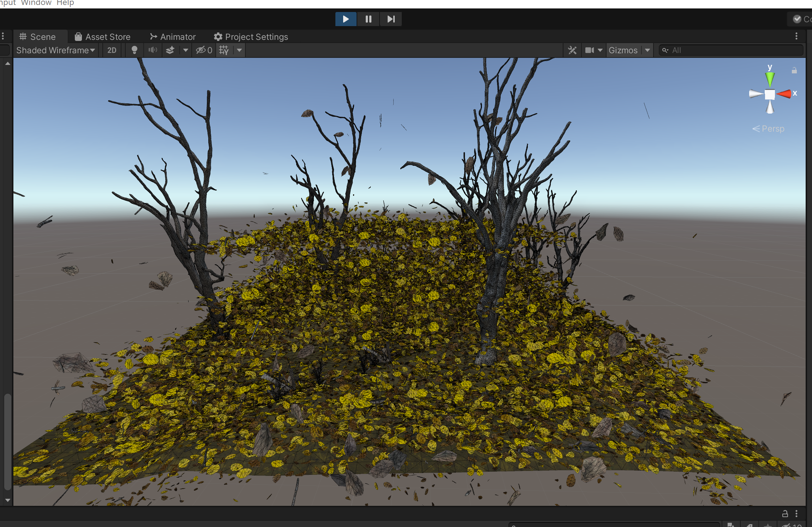Toggle scene effects icon
This screenshot has width=812, height=527.
[x=170, y=50]
